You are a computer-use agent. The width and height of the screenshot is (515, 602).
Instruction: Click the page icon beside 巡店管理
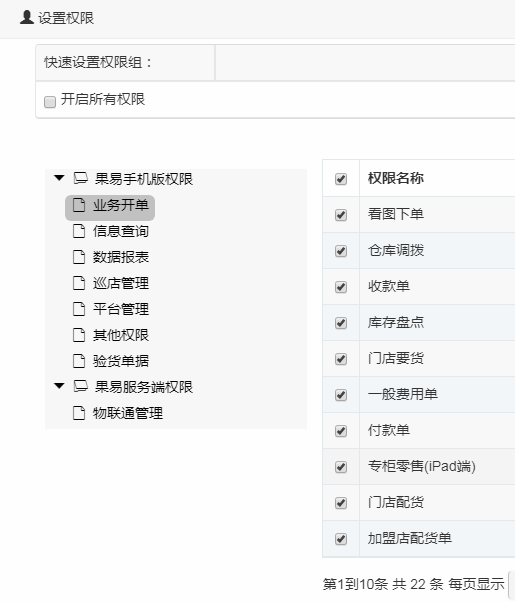[79, 283]
